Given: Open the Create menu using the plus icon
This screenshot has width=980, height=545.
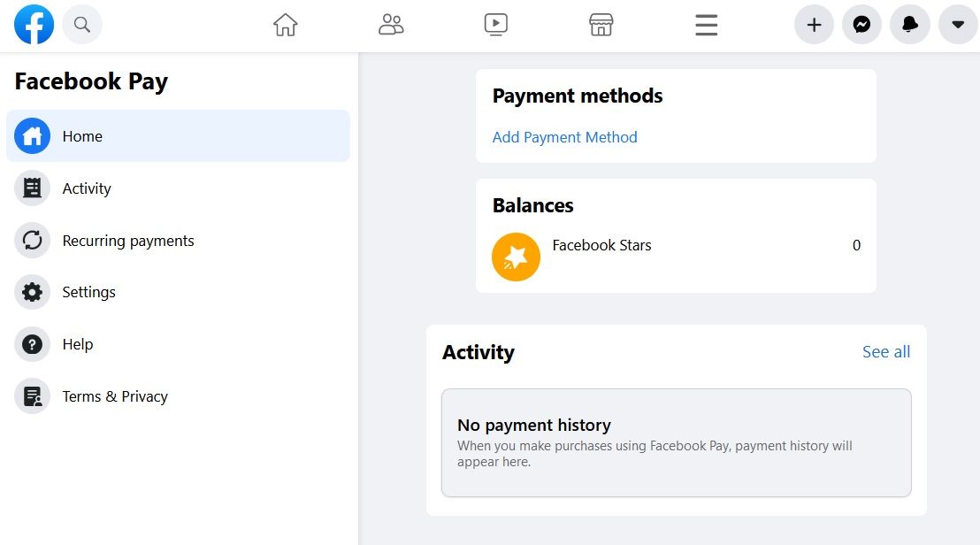Looking at the screenshot, I should click(x=814, y=24).
